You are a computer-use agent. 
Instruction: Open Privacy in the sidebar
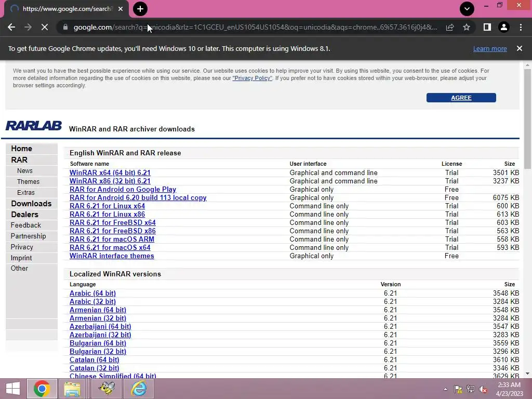pyautogui.click(x=22, y=247)
